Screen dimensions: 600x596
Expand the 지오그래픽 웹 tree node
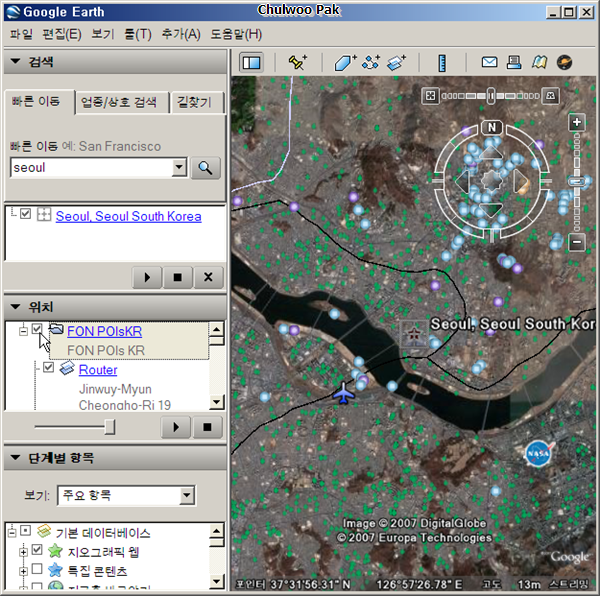[23, 552]
